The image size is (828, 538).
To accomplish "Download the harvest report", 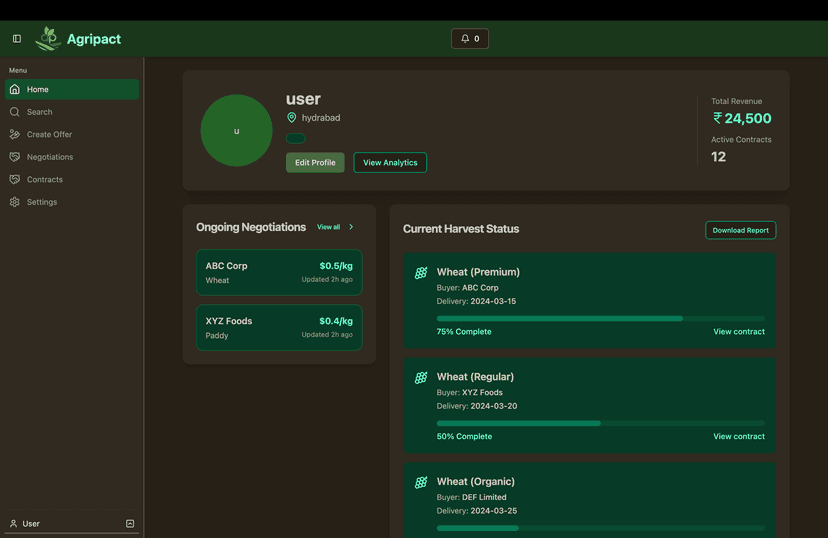I will [740, 230].
